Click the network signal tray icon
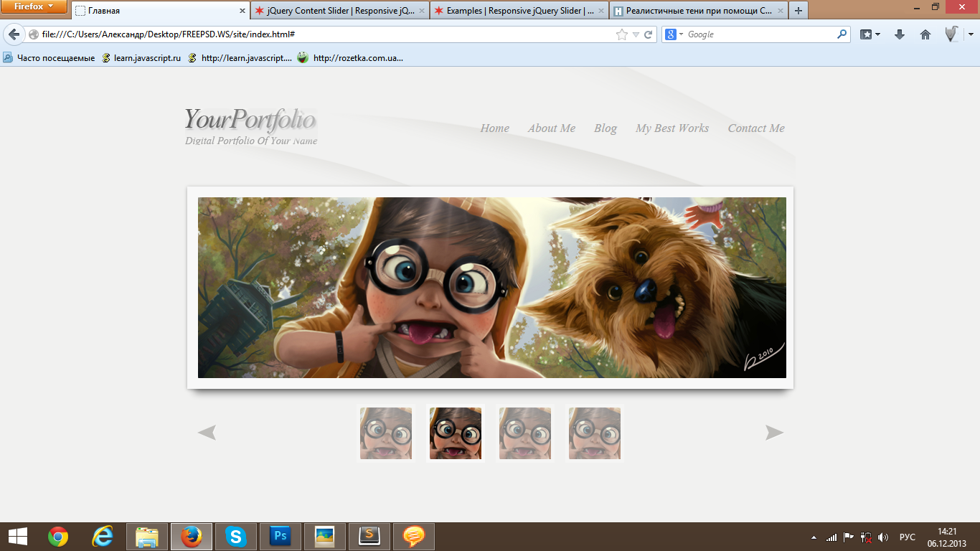The height and width of the screenshot is (551, 980). coord(831,537)
